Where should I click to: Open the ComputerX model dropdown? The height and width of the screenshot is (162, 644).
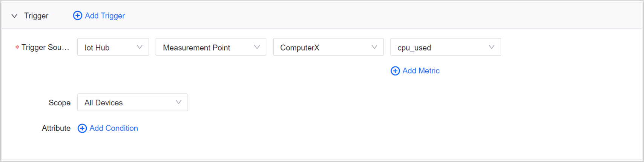[x=320, y=47]
